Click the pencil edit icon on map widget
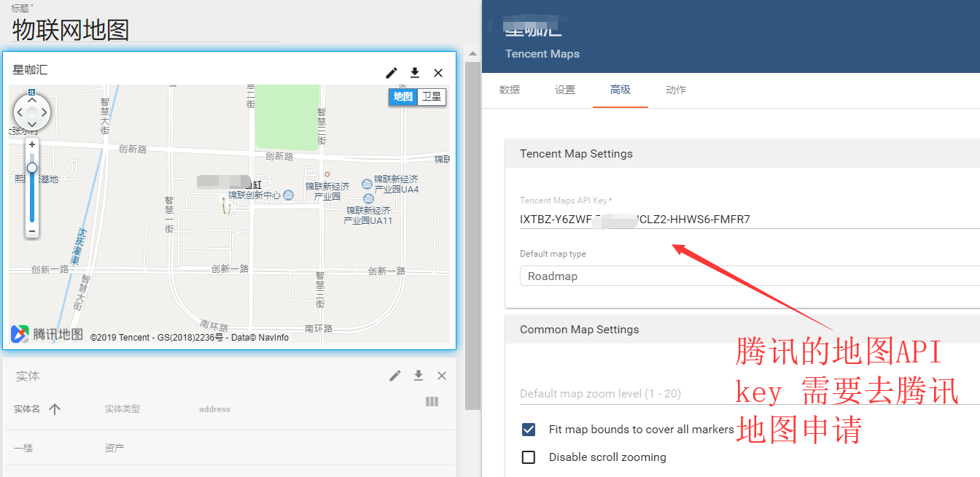The width and height of the screenshot is (980, 477). point(392,73)
